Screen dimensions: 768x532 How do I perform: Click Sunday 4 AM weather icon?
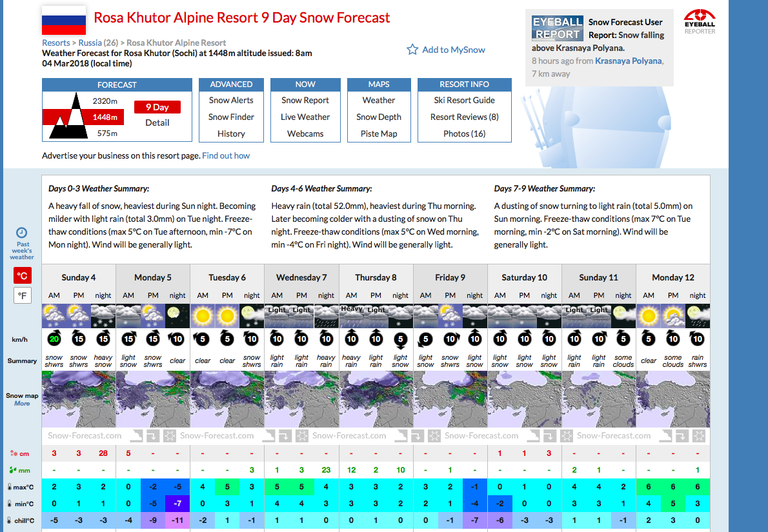(x=54, y=316)
